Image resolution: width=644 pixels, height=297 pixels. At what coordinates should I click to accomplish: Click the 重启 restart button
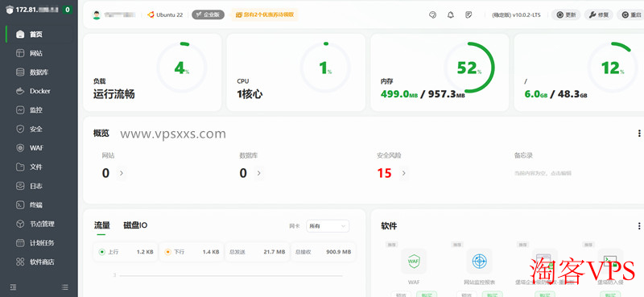(x=631, y=14)
